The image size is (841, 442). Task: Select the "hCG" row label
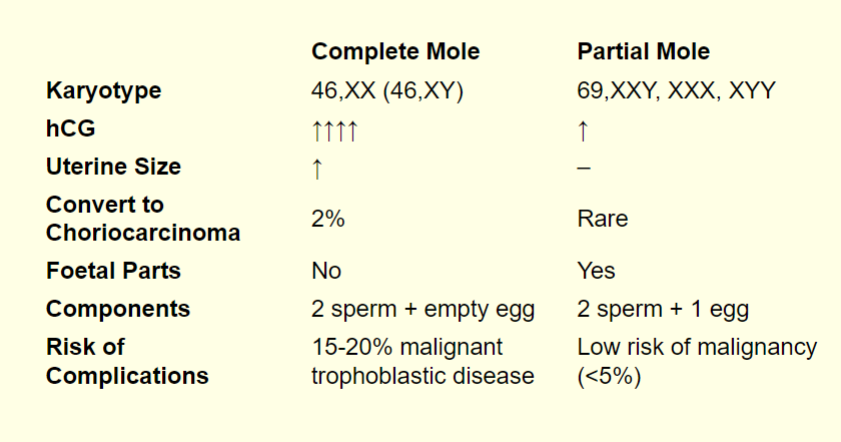pyautogui.click(x=71, y=130)
